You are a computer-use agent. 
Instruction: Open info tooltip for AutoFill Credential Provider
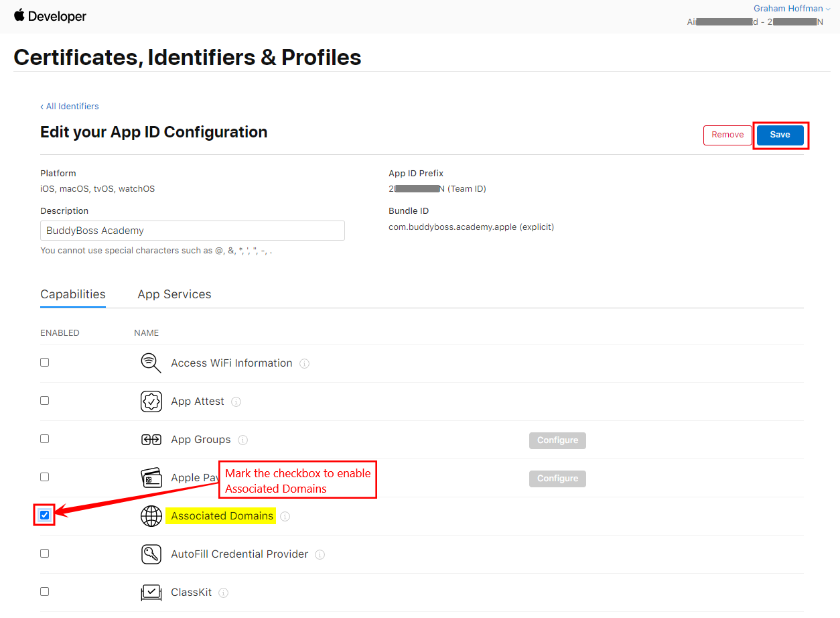click(x=320, y=554)
